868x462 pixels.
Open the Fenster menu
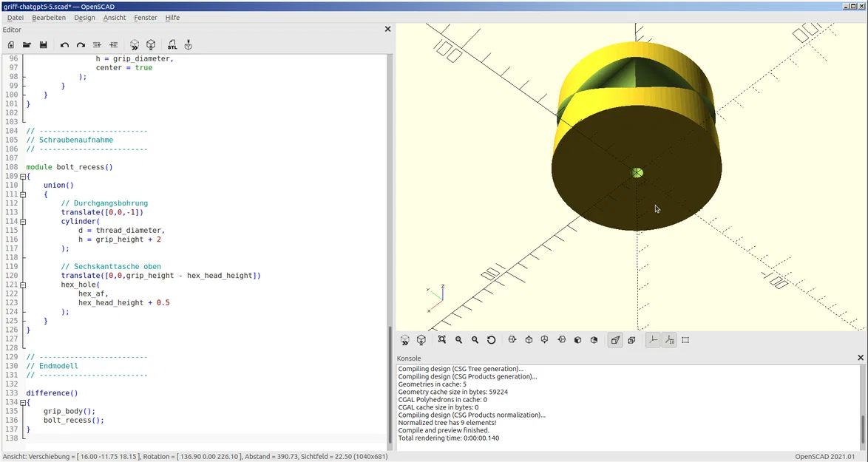click(x=146, y=18)
